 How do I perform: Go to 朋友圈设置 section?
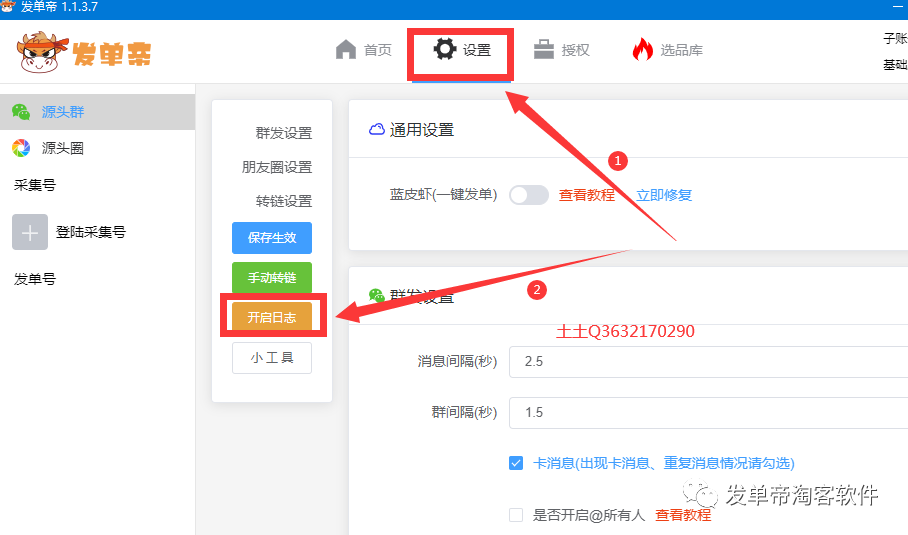[x=277, y=167]
